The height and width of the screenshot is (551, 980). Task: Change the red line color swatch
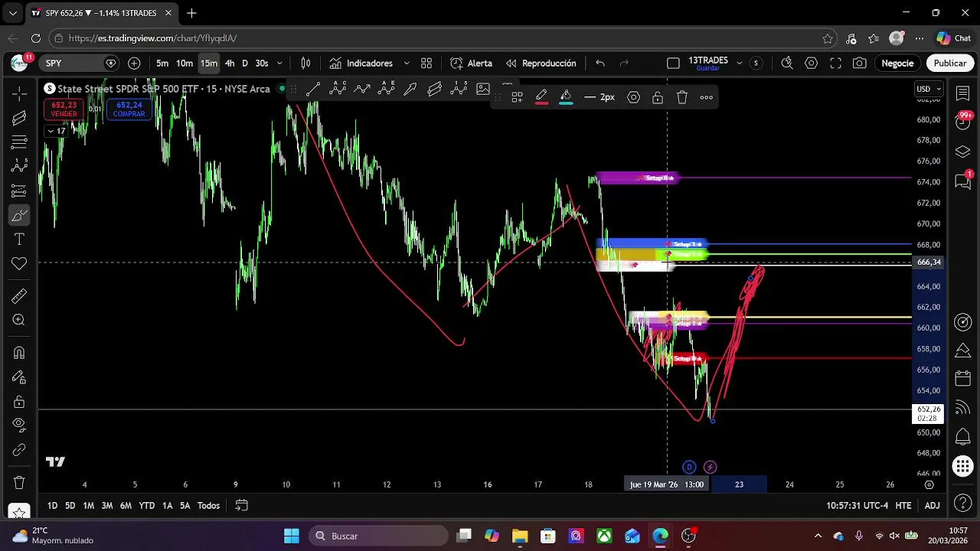coord(541,97)
